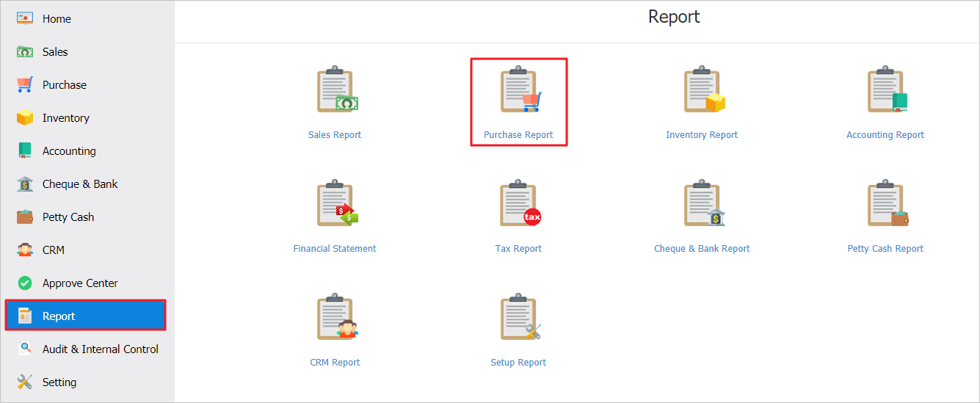Open the Petty Cash Report icon

[x=887, y=203]
